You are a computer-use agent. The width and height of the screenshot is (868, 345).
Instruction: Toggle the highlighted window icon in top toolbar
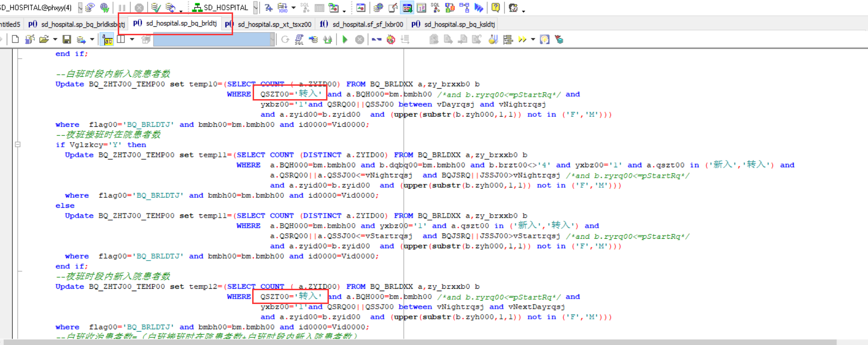(x=407, y=8)
